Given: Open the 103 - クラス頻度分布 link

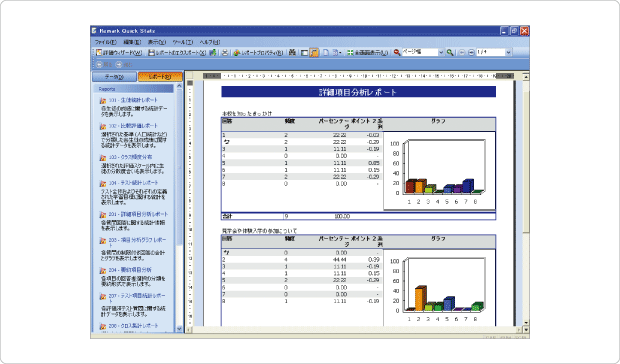Looking at the screenshot, I should coord(130,157).
